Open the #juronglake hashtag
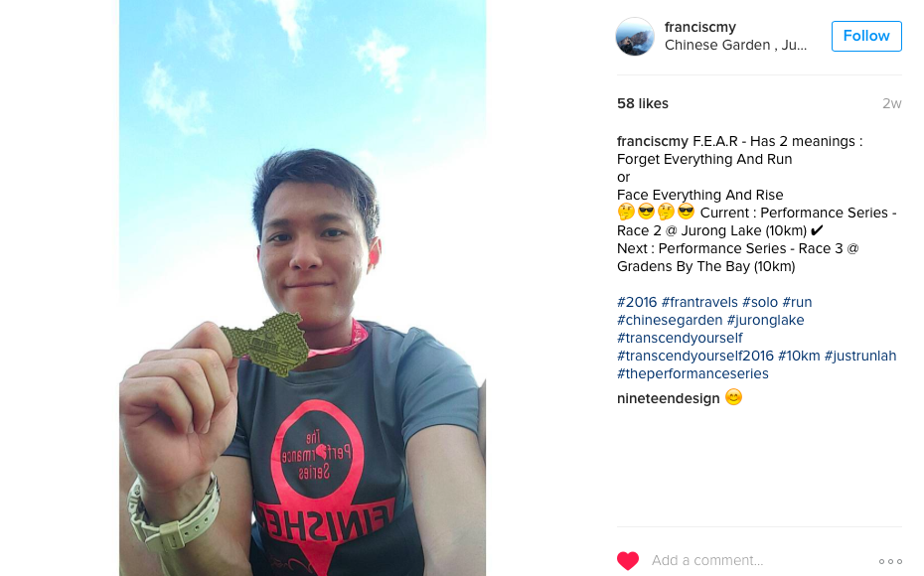Viewport: 924px width, 576px height. tap(765, 320)
